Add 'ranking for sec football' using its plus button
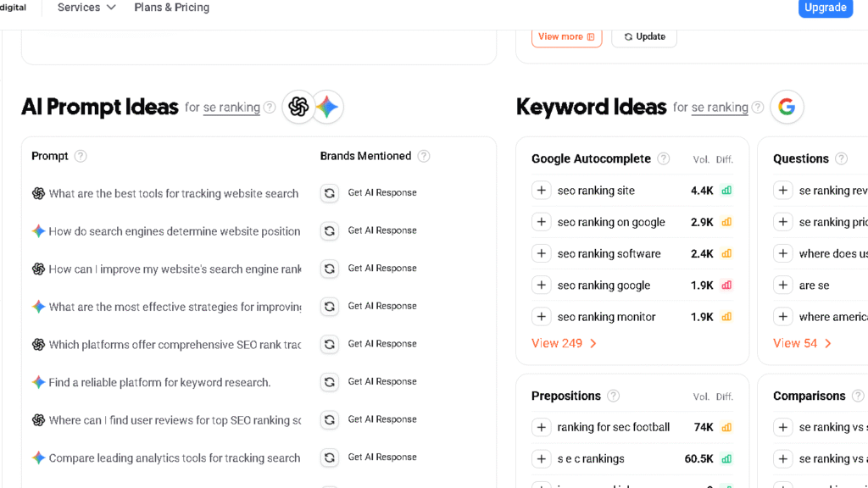 (x=542, y=427)
